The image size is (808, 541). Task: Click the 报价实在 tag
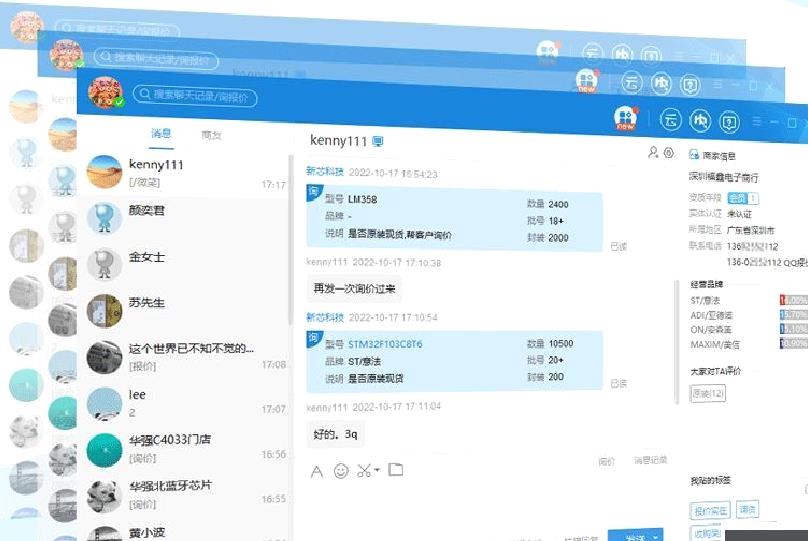710,511
